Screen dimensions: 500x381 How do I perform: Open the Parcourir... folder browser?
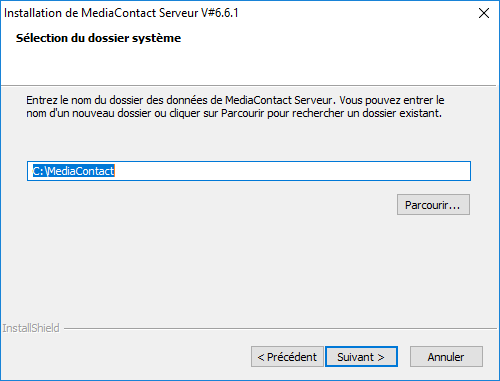(x=433, y=205)
